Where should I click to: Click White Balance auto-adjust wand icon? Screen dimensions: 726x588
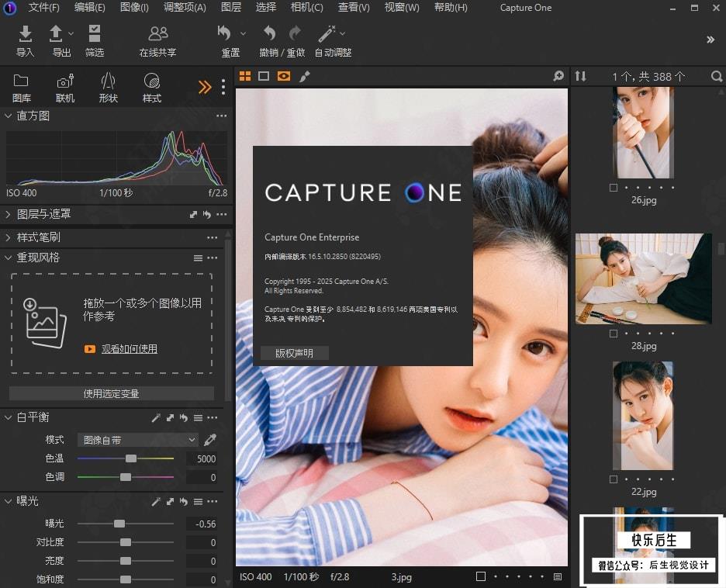tap(156, 417)
